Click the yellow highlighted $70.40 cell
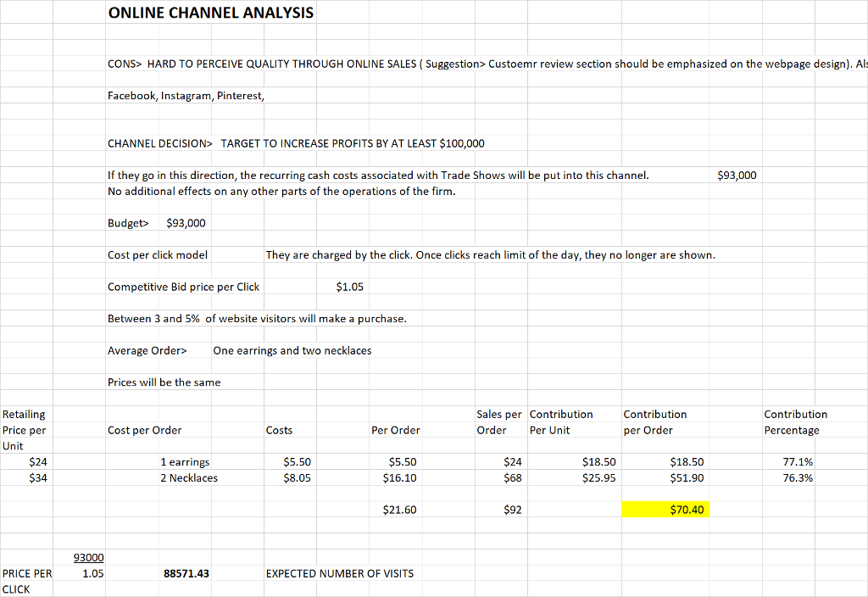868x597 pixels. click(666, 509)
